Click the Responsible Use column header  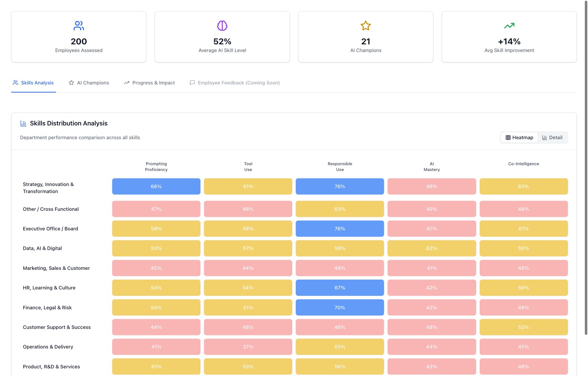pos(340,167)
